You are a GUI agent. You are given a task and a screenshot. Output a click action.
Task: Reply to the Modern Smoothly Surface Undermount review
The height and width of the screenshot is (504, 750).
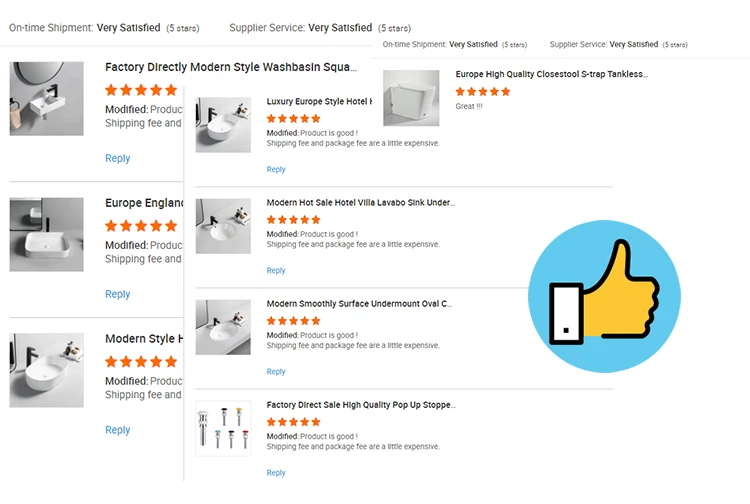pyautogui.click(x=276, y=372)
